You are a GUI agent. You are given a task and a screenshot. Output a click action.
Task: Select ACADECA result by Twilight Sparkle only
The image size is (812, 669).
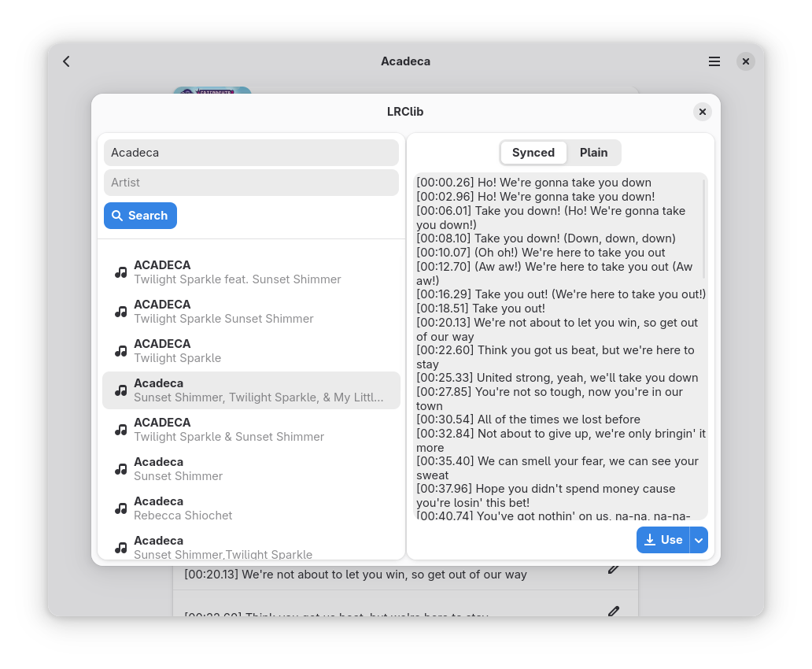coord(251,351)
